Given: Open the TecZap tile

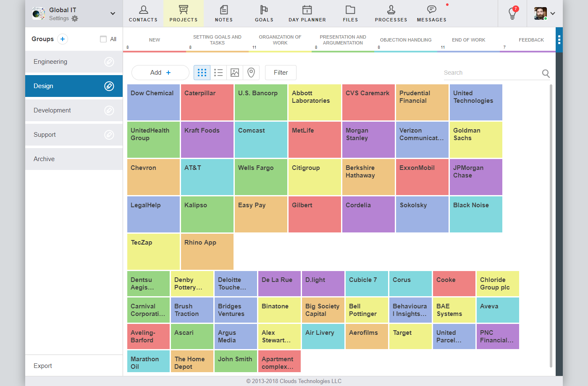Looking at the screenshot, I should click(154, 252).
